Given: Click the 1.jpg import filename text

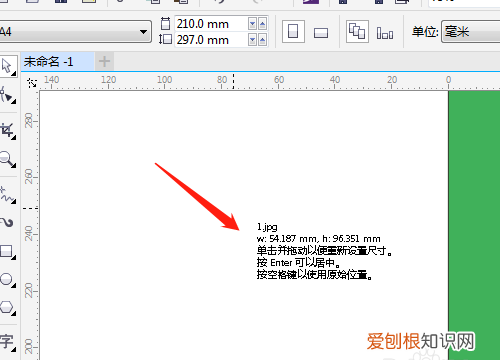Looking at the screenshot, I should click(267, 227).
